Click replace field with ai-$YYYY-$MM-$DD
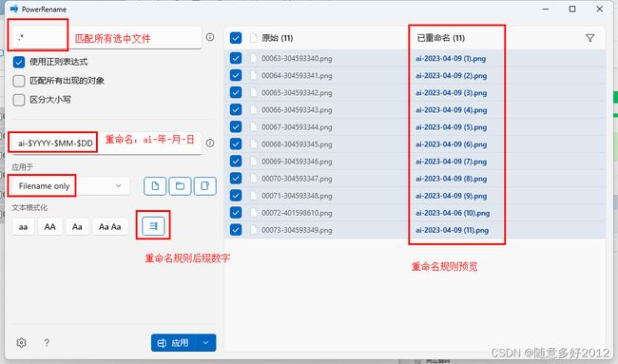Viewport: 618px width, 364px height. click(106, 143)
